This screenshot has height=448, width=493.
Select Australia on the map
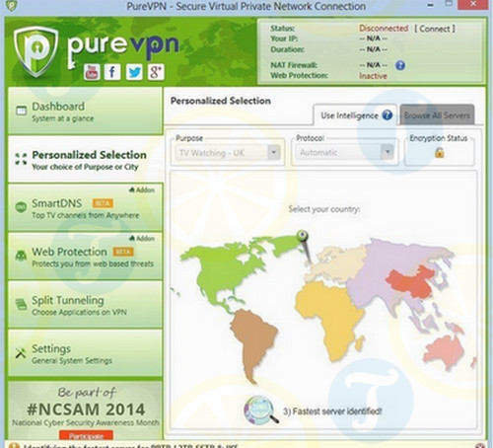(x=444, y=352)
